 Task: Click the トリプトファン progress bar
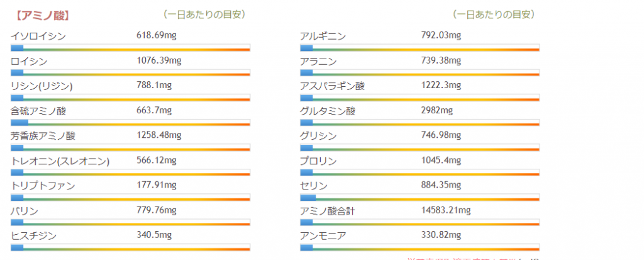point(130,197)
